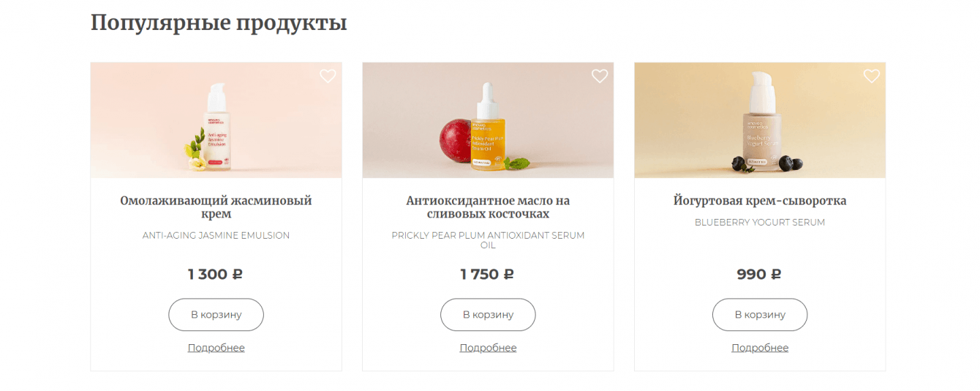Viewport: 980px width, 391px height.
Task: Click 'BLUEBERRY YOGURT SERUM' subtitle
Action: [760, 223]
